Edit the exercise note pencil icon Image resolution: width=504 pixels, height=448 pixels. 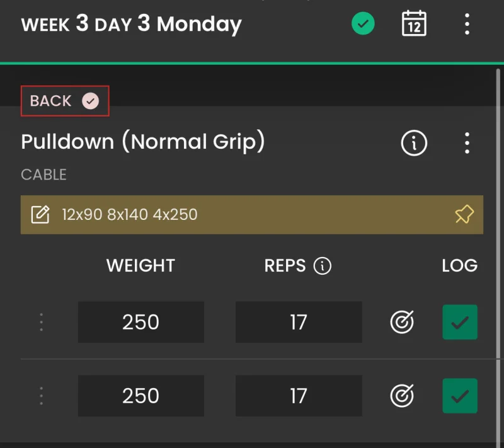click(x=40, y=214)
